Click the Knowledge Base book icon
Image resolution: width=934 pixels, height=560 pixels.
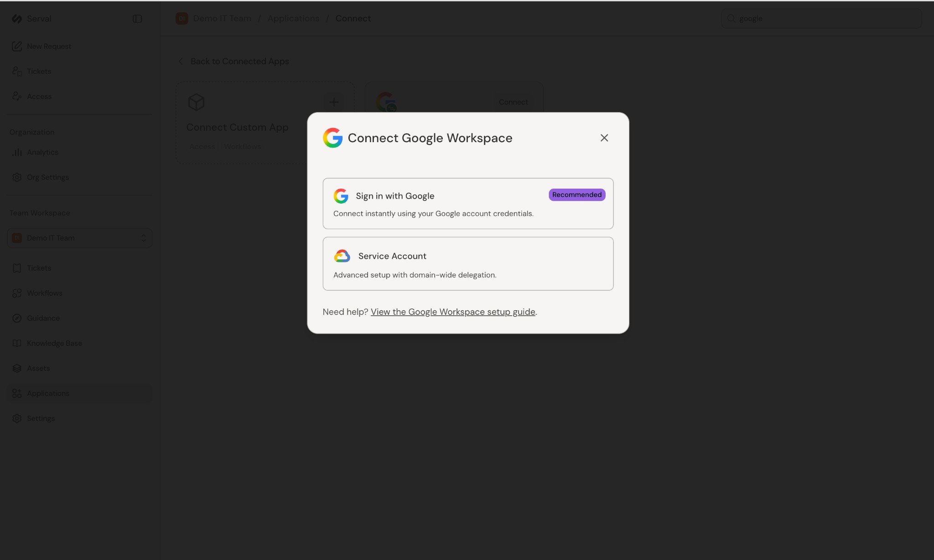[17, 343]
